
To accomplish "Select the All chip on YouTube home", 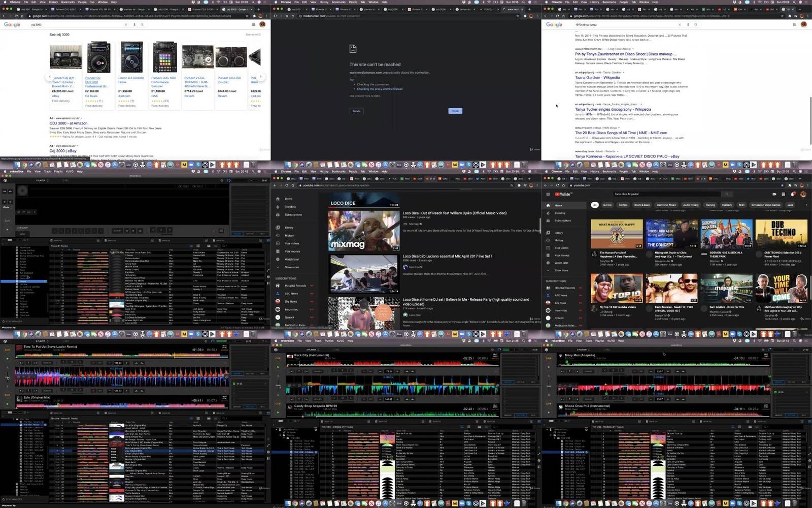I will pos(595,205).
